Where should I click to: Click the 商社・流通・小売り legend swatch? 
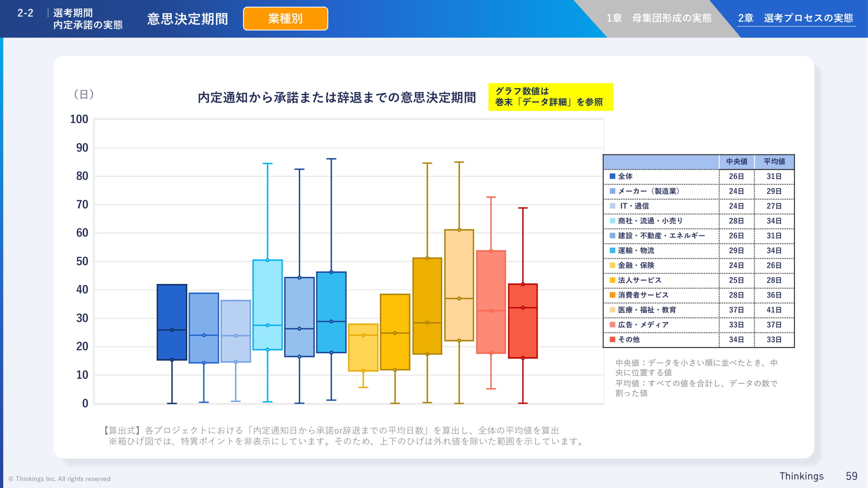(x=612, y=221)
